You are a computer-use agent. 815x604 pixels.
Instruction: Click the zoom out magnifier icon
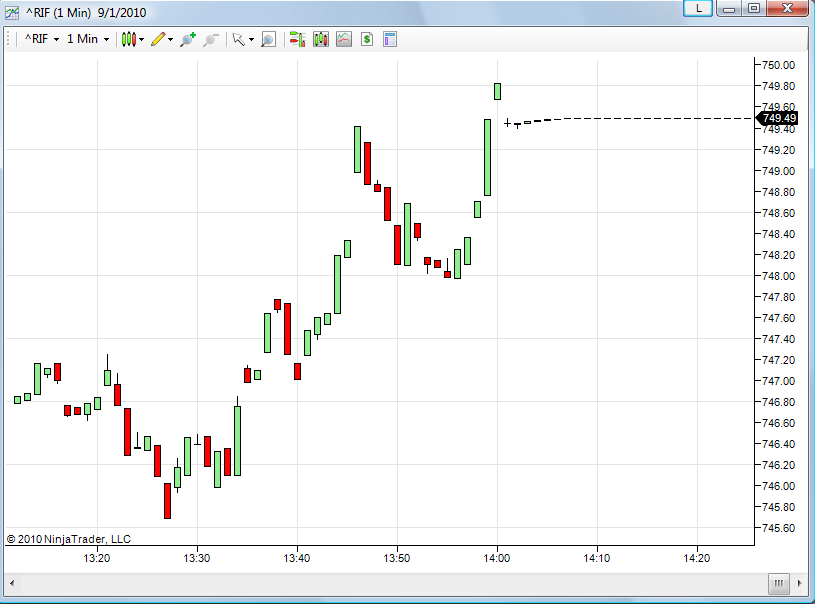pyautogui.click(x=211, y=40)
